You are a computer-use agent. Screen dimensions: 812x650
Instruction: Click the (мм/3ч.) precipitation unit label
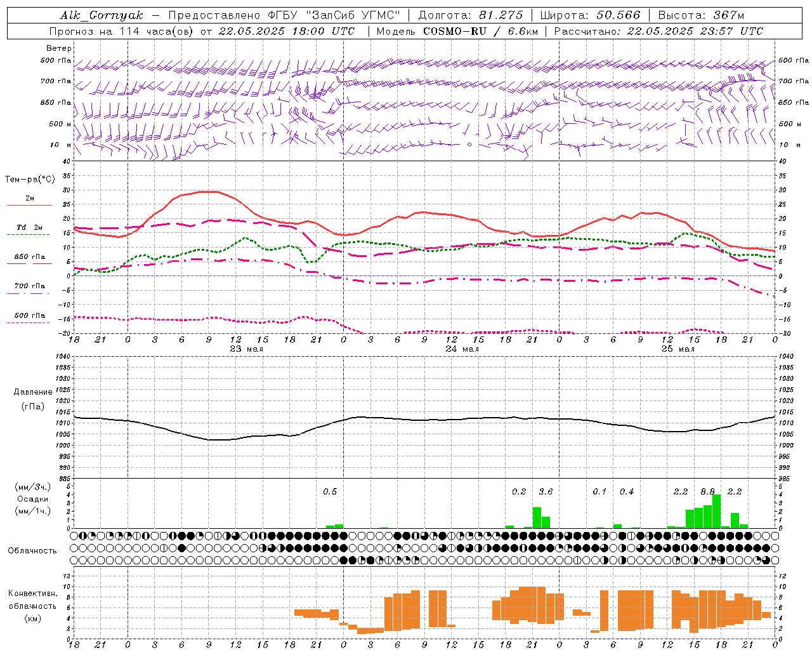coord(33,487)
